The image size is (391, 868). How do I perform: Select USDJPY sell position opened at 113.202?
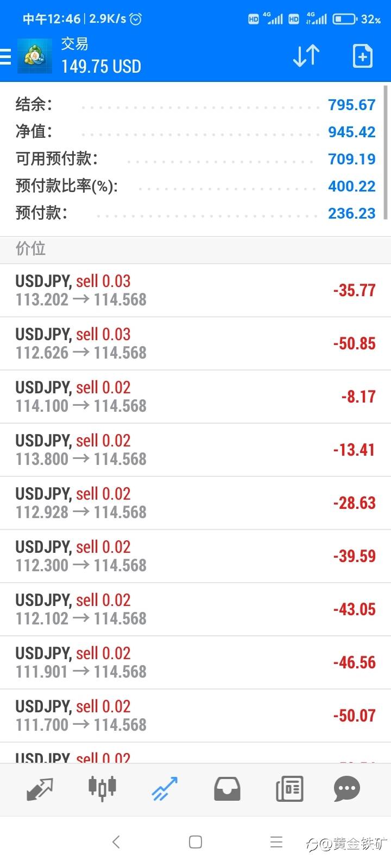click(x=195, y=290)
